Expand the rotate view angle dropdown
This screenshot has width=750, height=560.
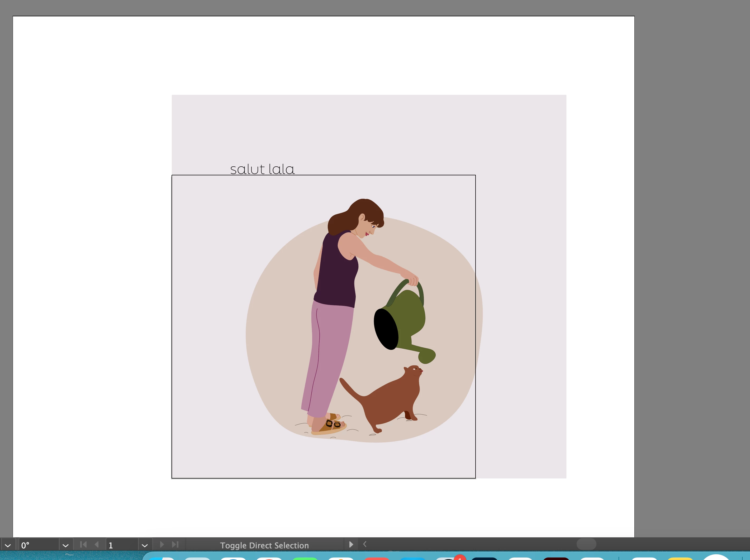click(65, 545)
